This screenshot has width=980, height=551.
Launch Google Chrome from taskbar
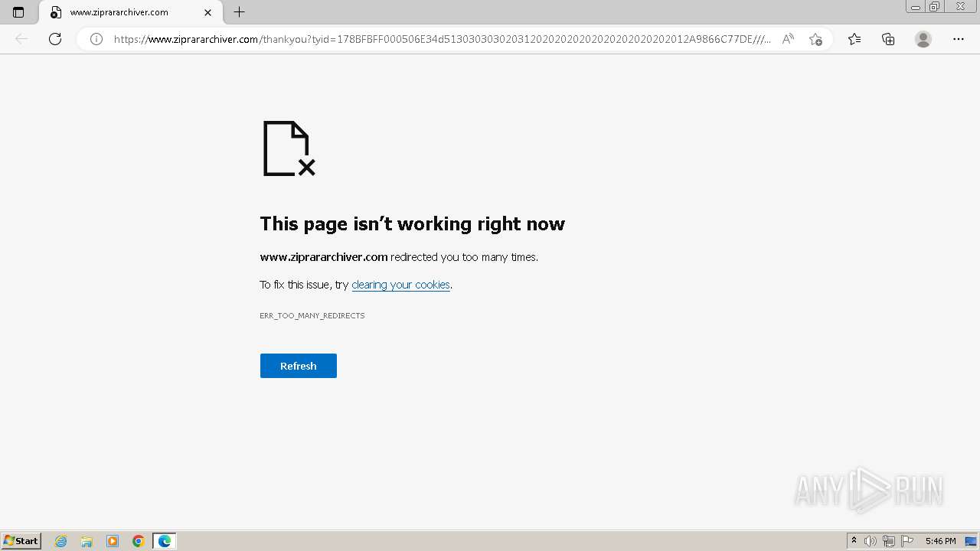139,541
